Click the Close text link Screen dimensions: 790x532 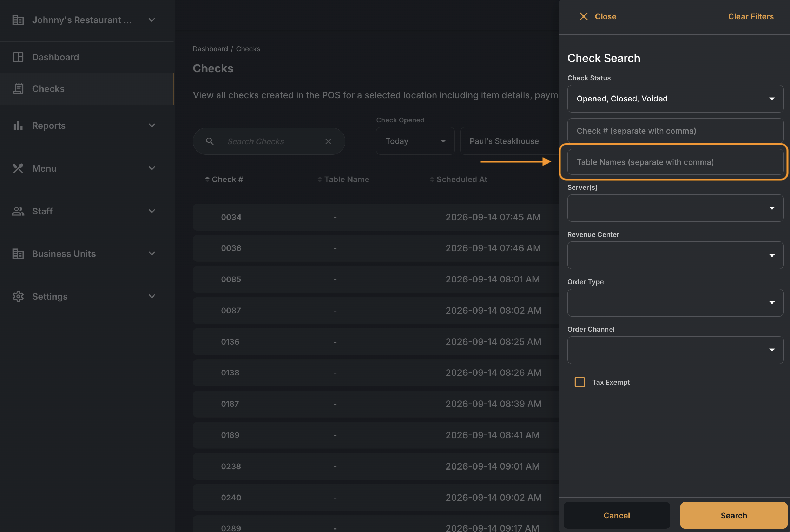[605, 16]
